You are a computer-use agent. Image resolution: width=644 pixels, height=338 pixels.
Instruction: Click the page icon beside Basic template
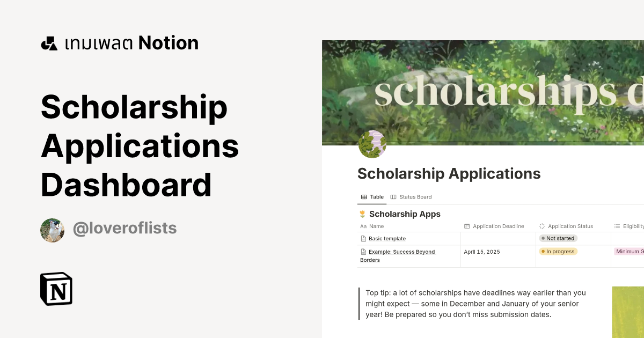coord(363,238)
